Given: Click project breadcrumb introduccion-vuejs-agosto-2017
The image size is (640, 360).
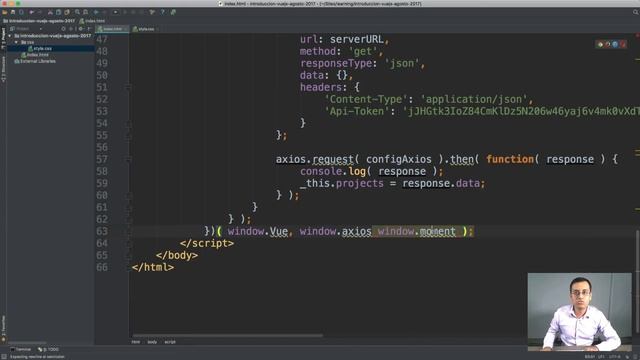Looking at the screenshot, I should [x=40, y=21].
